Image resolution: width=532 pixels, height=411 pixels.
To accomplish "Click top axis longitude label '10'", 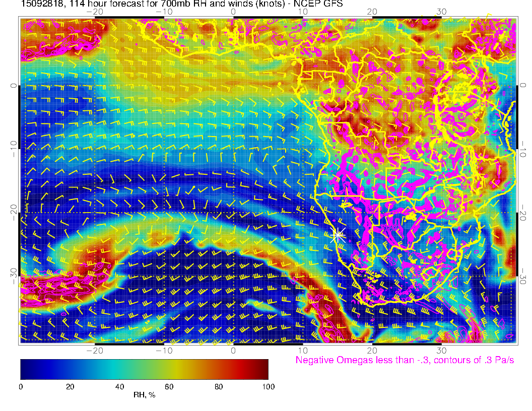I will [303, 12].
